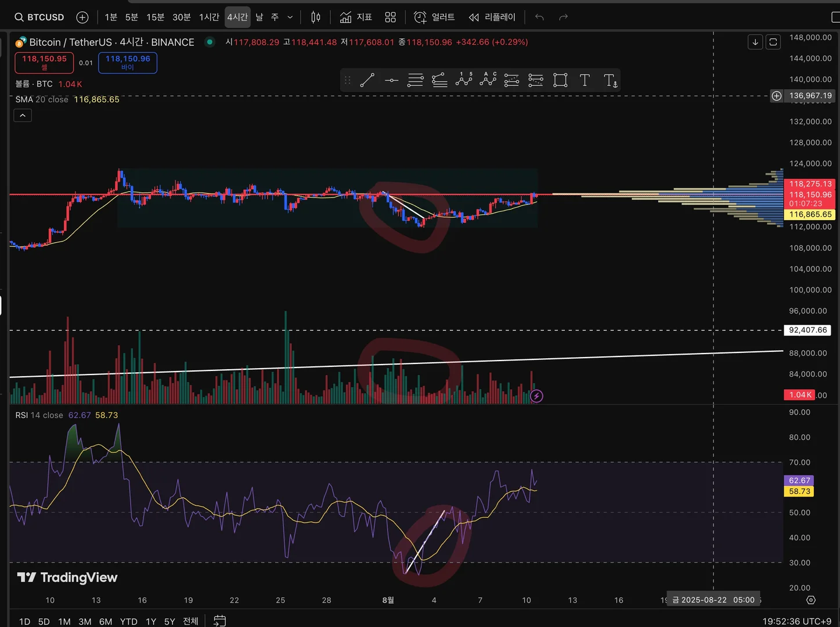Select the active 4시간 timeframe
Screen dimensions: 840x627
(237, 17)
